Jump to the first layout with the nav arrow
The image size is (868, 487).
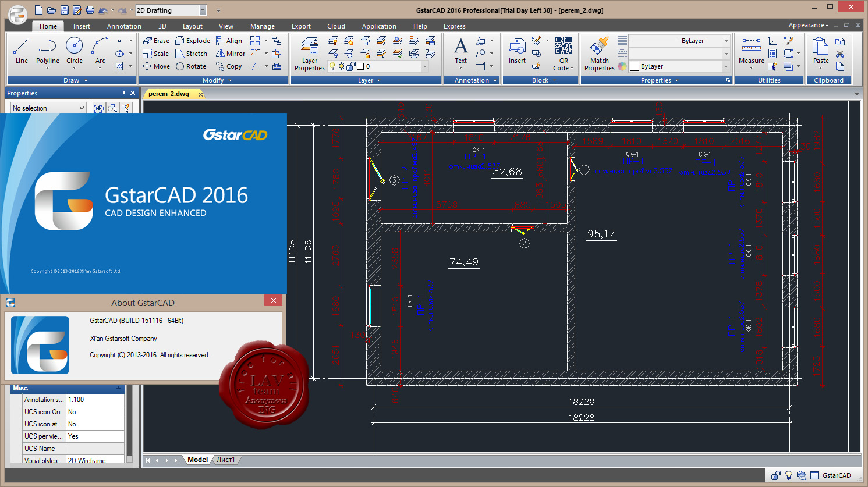(148, 460)
